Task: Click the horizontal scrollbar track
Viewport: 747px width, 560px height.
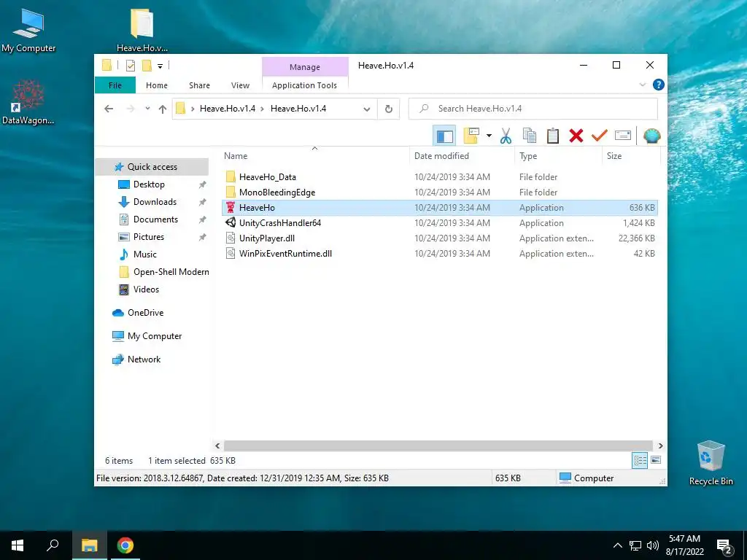Action: tap(438, 446)
